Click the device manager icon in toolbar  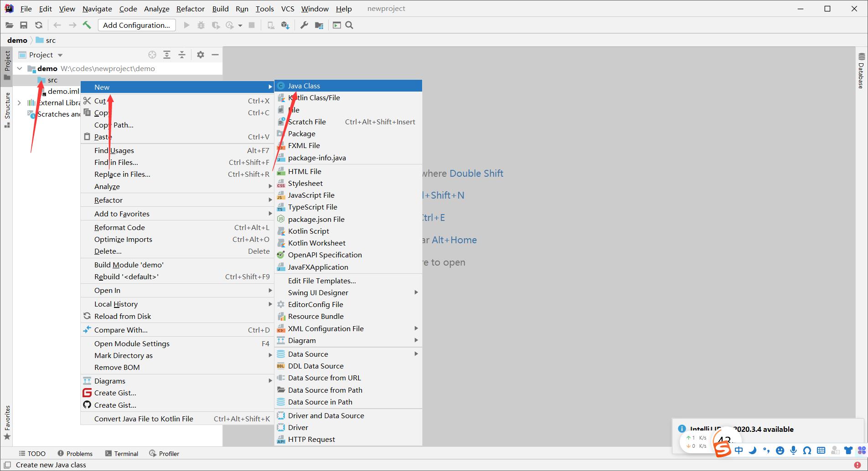pyautogui.click(x=271, y=26)
